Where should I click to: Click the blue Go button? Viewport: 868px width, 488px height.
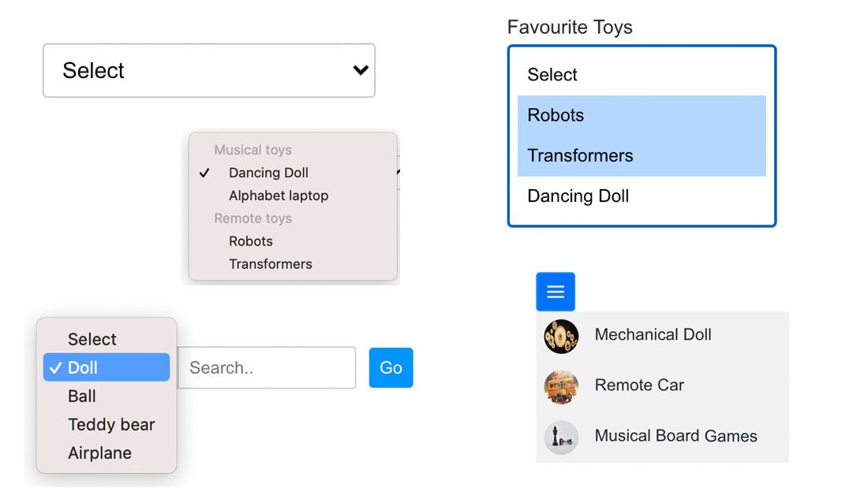tap(391, 367)
